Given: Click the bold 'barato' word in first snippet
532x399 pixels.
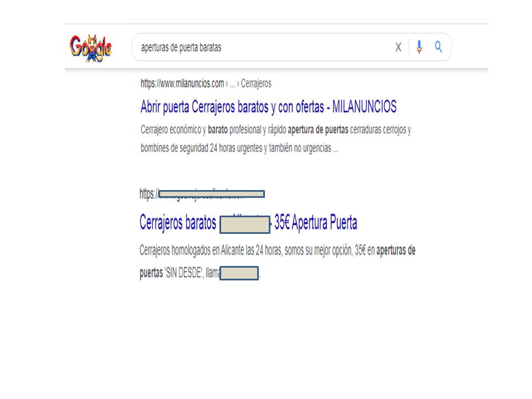Looking at the screenshot, I should point(217,130).
